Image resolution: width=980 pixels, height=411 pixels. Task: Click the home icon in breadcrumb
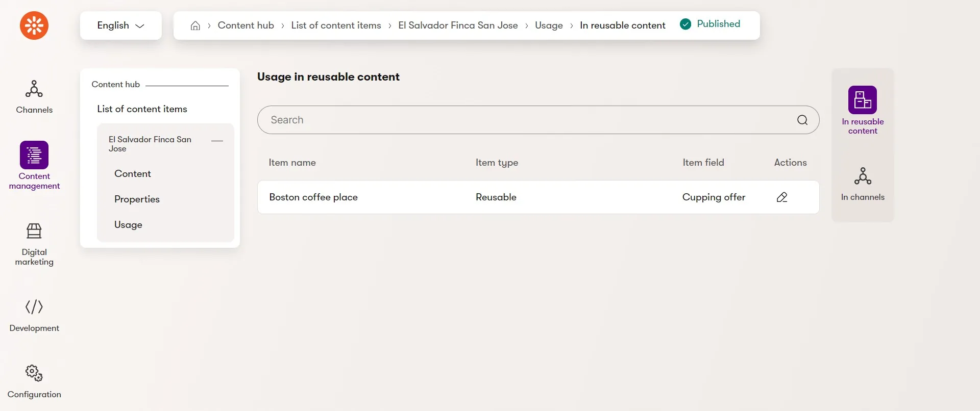tap(195, 25)
